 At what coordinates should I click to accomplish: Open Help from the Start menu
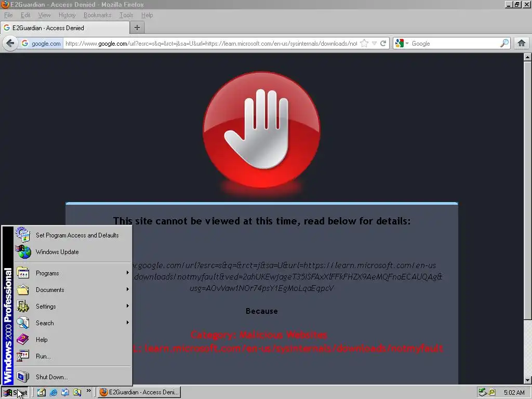pos(73,340)
